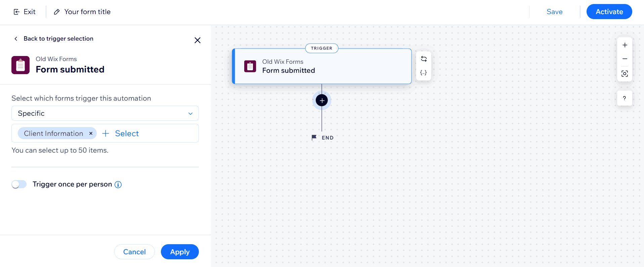The width and height of the screenshot is (644, 267).
Task: Click the swap trigger arrows icon
Action: click(x=424, y=59)
